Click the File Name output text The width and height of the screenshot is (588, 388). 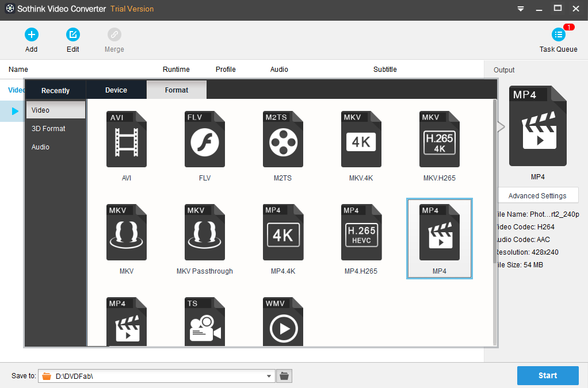click(539, 214)
